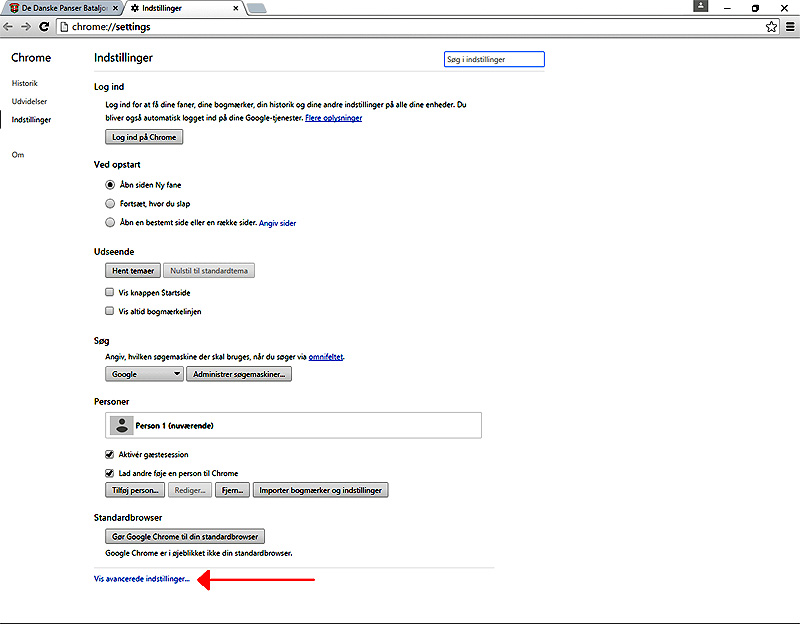800x624 pixels.
Task: Open the Chrome hamburger menu
Action: (x=789, y=27)
